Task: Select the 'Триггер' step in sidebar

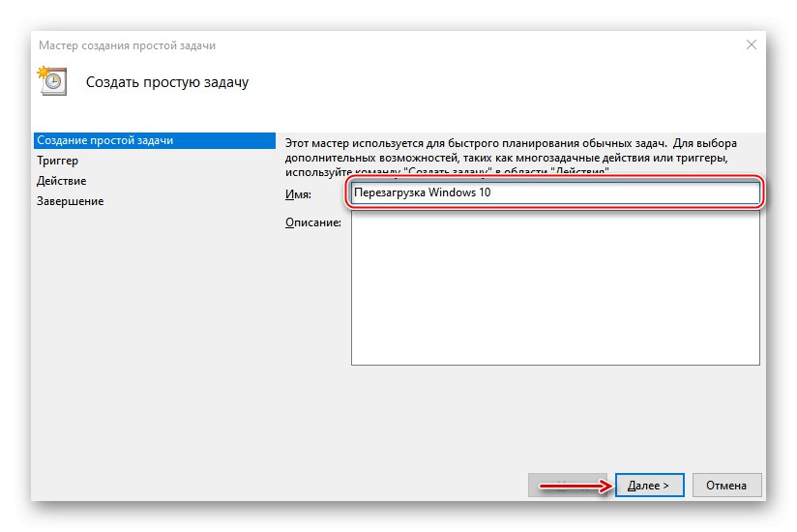Action: pyautogui.click(x=57, y=161)
